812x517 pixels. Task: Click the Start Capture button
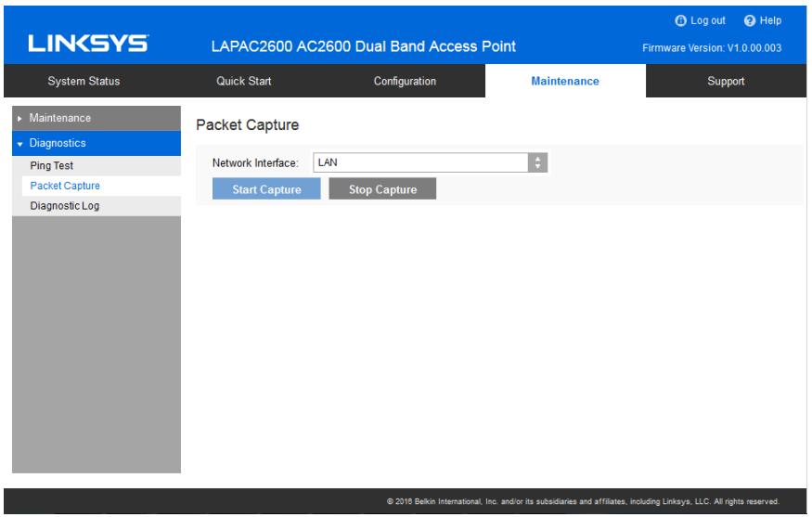click(x=266, y=189)
